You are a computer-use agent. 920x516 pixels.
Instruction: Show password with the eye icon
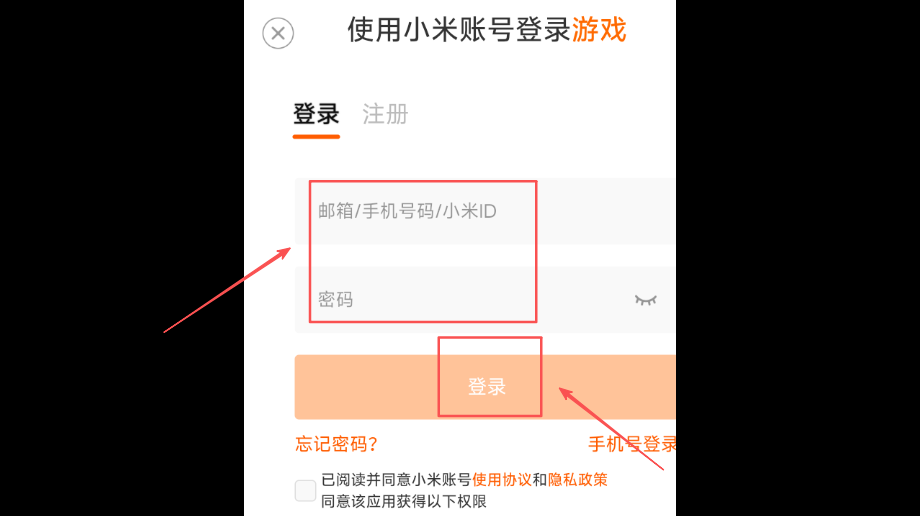(x=645, y=300)
